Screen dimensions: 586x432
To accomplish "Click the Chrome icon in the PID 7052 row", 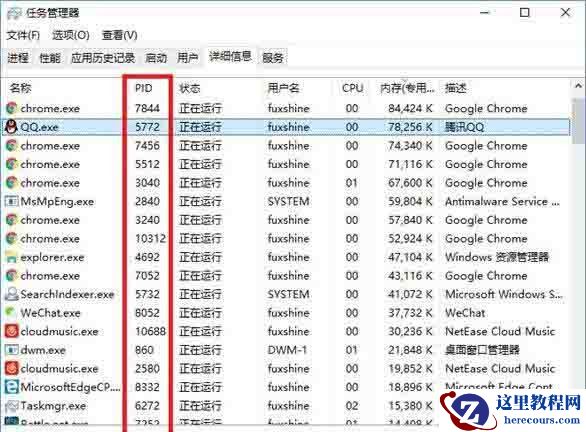I will [12, 276].
